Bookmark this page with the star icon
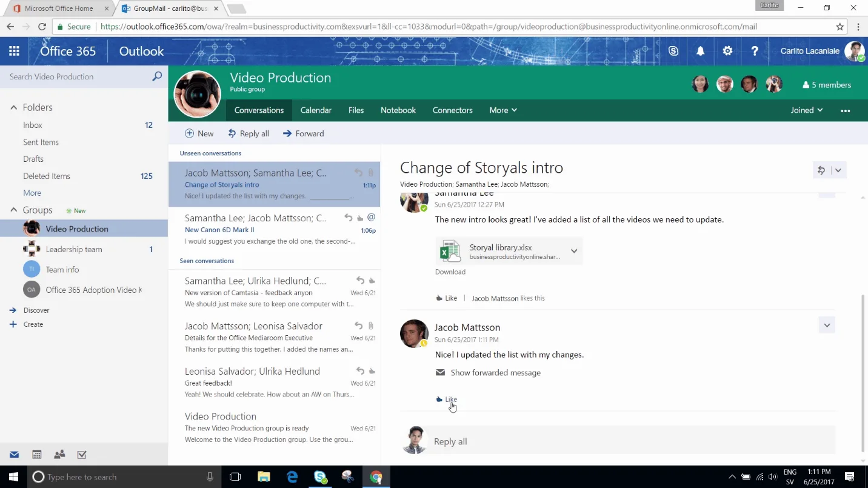 pos(840,27)
